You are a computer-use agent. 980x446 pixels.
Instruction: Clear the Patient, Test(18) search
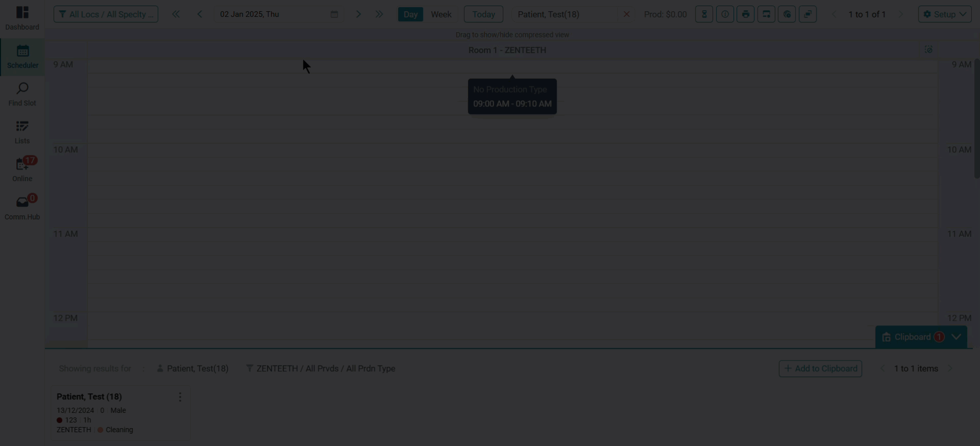626,14
